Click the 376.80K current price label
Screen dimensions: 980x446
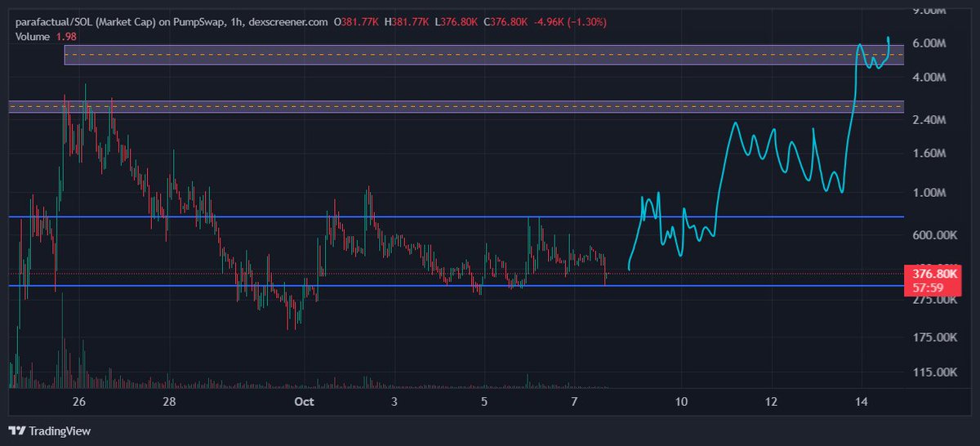click(936, 274)
